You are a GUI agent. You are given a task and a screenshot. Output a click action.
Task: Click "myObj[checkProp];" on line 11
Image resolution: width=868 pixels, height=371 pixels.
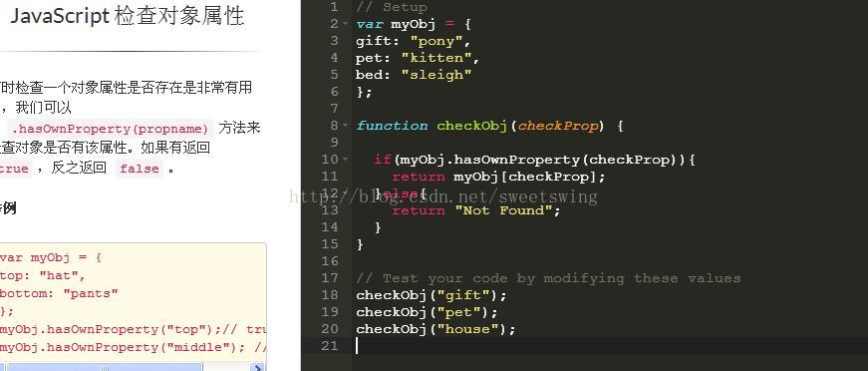coord(529,177)
